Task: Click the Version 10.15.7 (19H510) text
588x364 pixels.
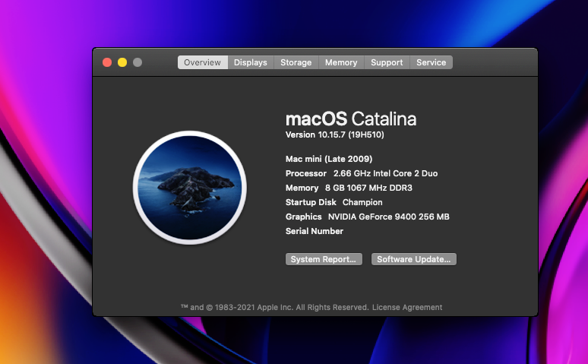Action: coord(334,135)
